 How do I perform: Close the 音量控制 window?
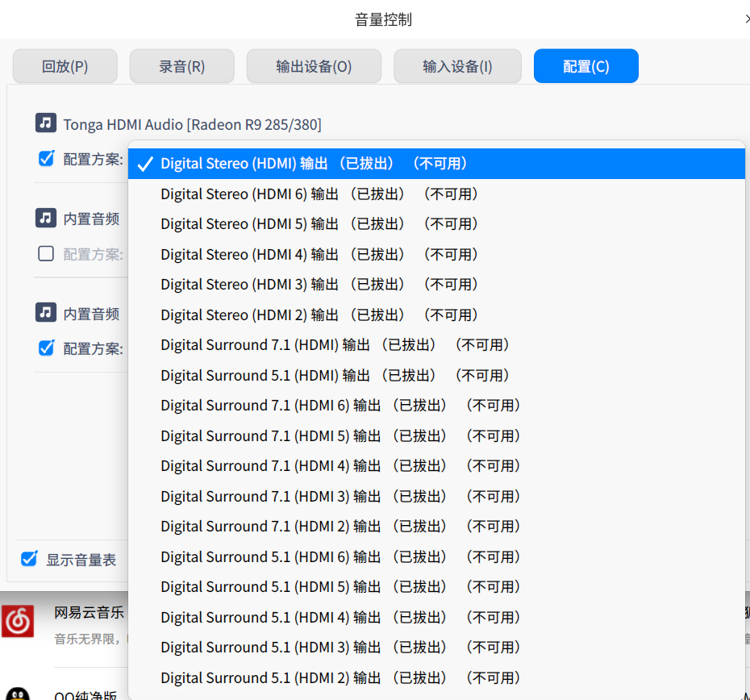click(x=746, y=18)
